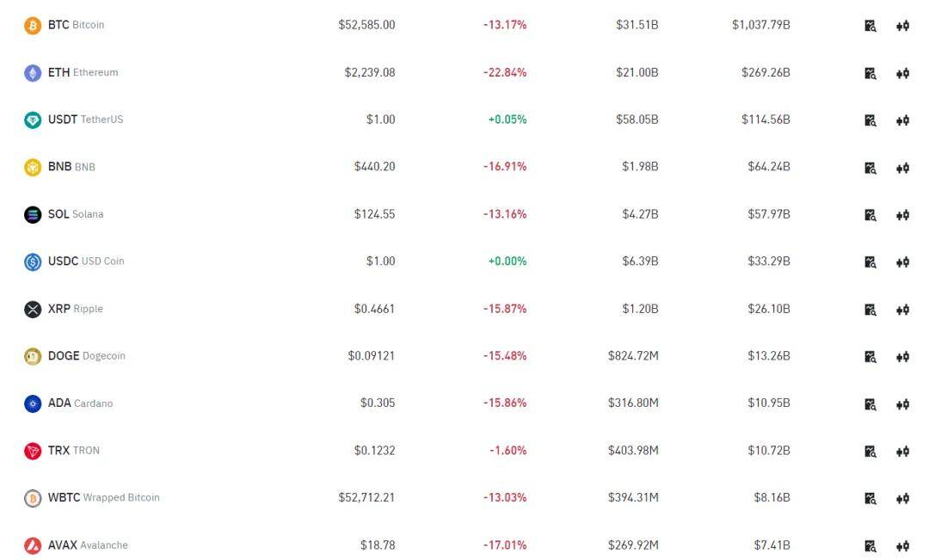Click the Bitcoin price $52,585.00

366,25
